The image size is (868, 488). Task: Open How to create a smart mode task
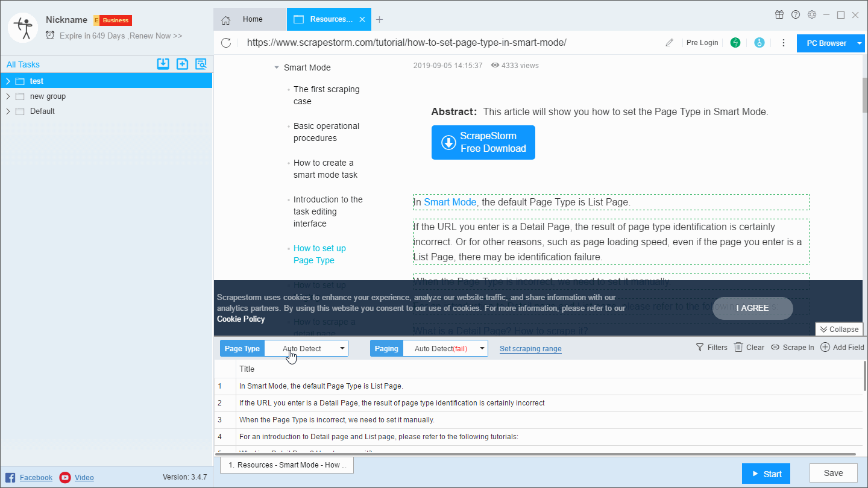tap(325, 169)
